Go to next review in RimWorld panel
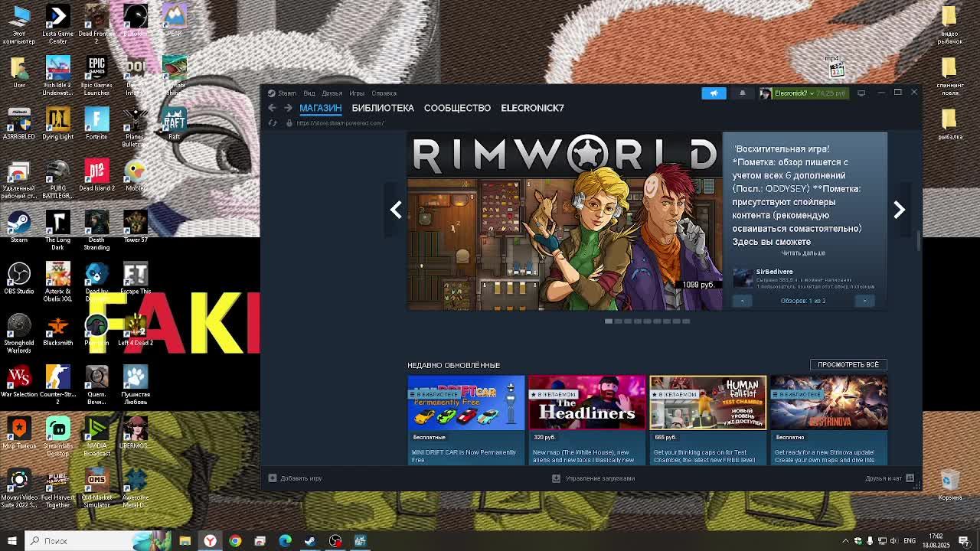Image resolution: width=980 pixels, height=551 pixels. tap(864, 301)
